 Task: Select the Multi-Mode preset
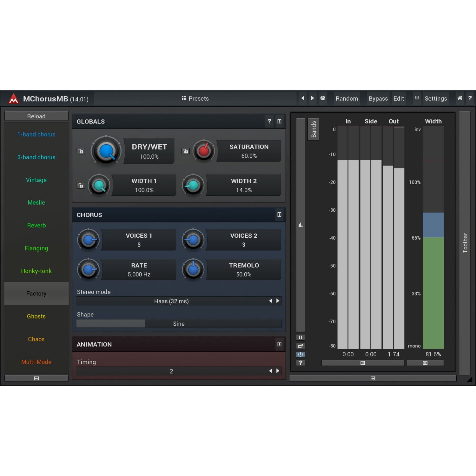36,362
